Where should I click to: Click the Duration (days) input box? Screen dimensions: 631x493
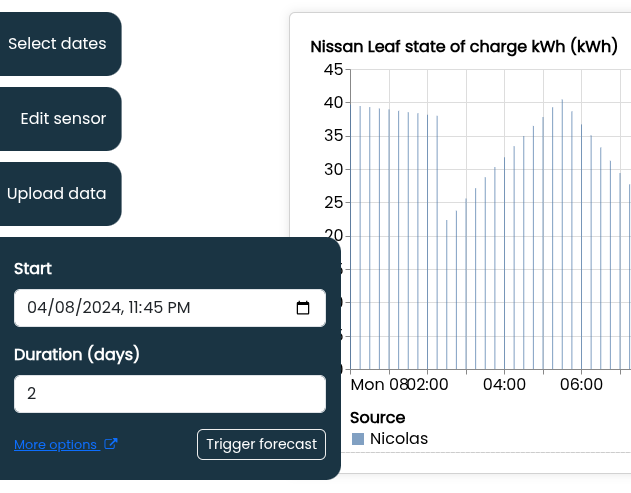[169, 394]
